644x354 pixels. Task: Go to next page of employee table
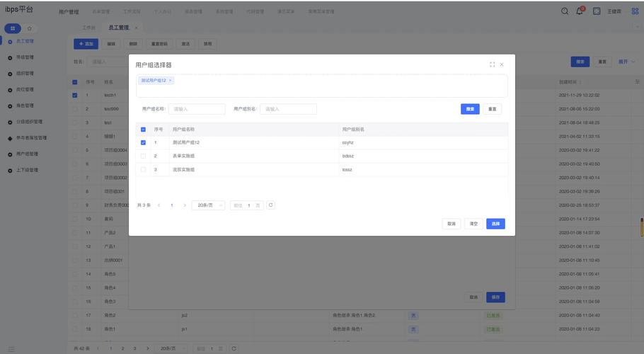[147, 348]
